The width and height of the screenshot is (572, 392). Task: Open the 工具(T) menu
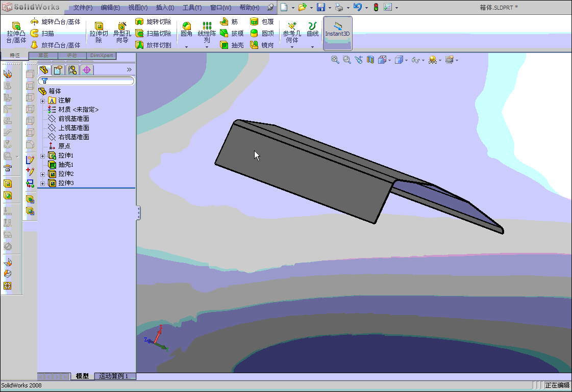(x=192, y=8)
